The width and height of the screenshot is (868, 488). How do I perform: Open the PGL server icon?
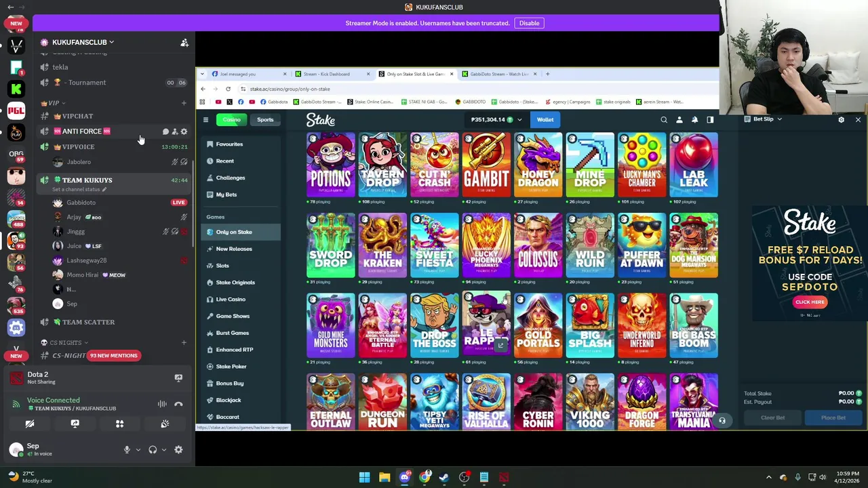[x=16, y=110]
